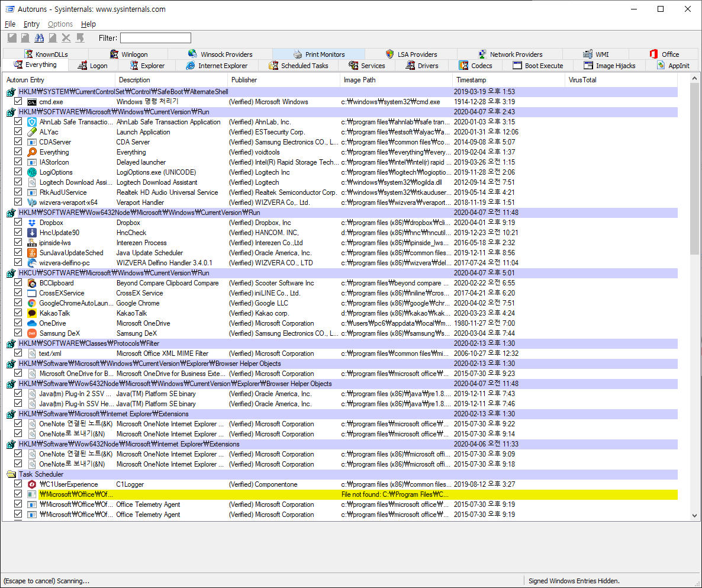Image resolution: width=702 pixels, height=588 pixels.
Task: Open the Help menu
Action: 88,24
